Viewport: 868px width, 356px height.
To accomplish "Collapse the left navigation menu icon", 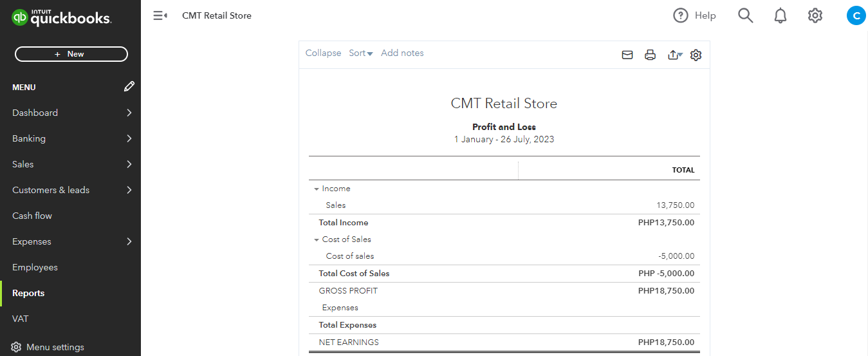I will (x=160, y=15).
